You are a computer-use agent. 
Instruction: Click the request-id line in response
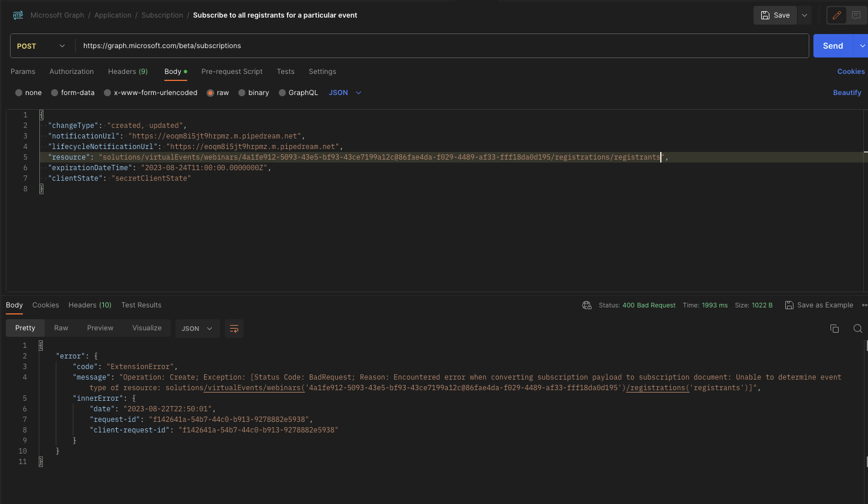pyautogui.click(x=201, y=420)
